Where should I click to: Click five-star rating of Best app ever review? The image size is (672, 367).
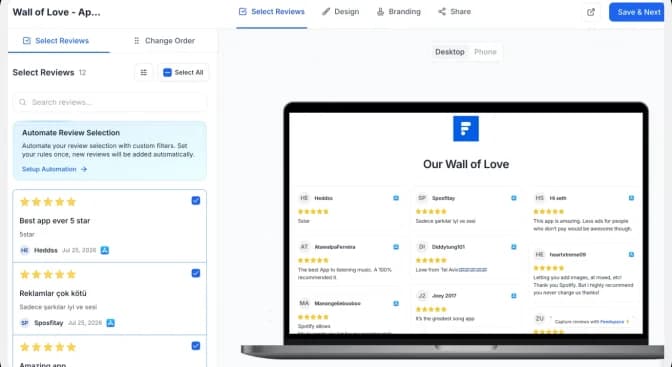click(x=48, y=202)
